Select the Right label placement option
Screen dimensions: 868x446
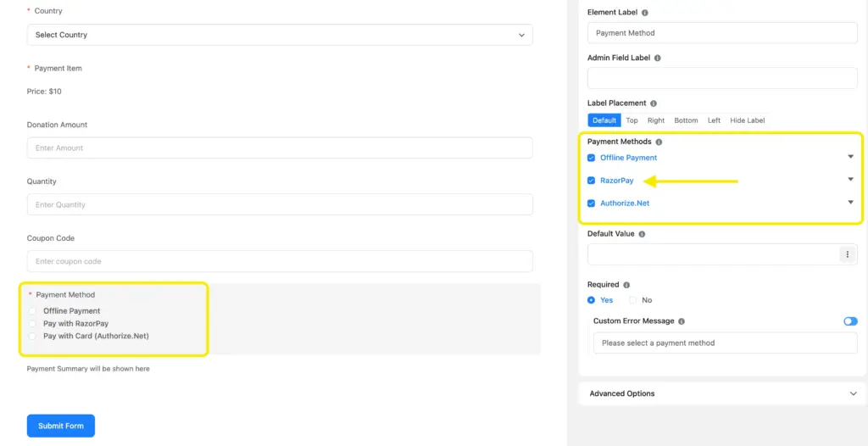pyautogui.click(x=656, y=120)
